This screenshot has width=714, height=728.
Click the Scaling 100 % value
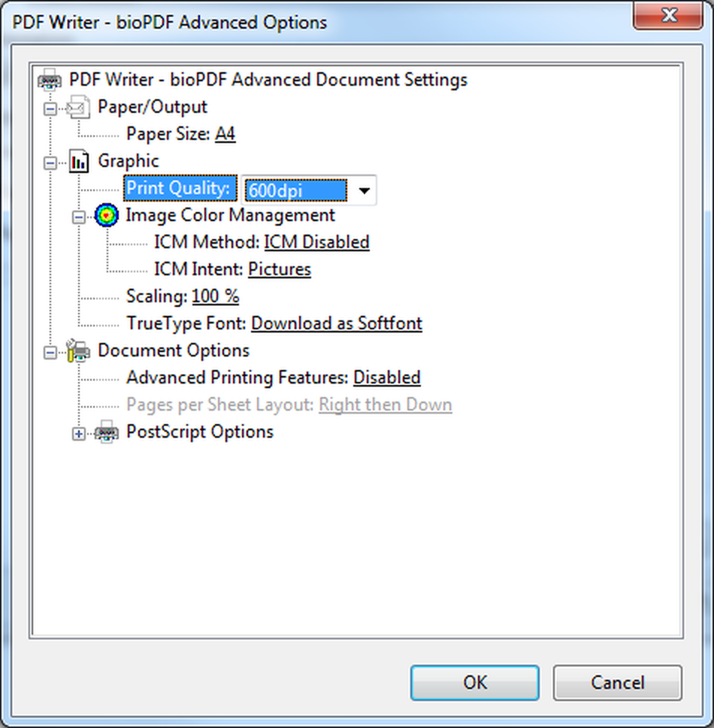[x=215, y=296]
